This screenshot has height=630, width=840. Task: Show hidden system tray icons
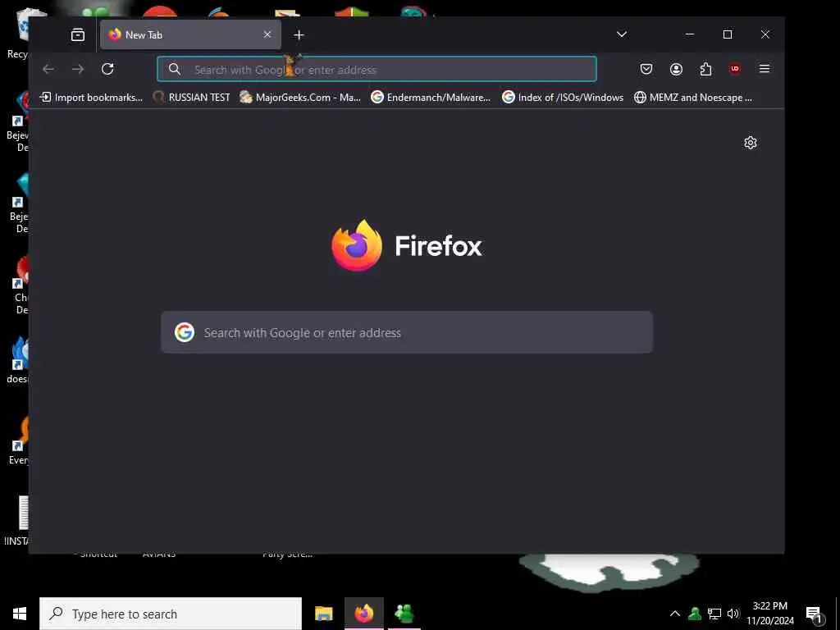coord(675,614)
